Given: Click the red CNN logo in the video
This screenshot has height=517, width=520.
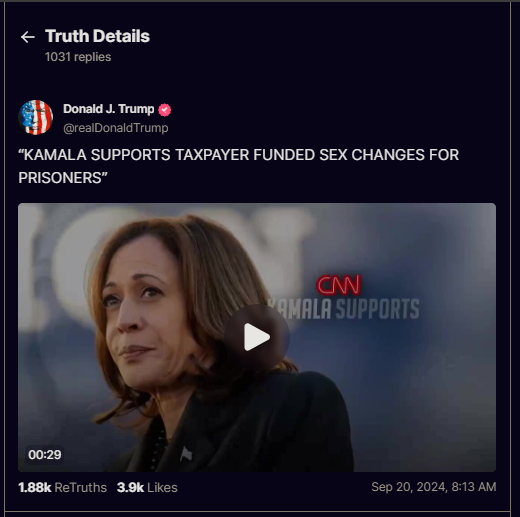Looking at the screenshot, I should [x=339, y=285].
